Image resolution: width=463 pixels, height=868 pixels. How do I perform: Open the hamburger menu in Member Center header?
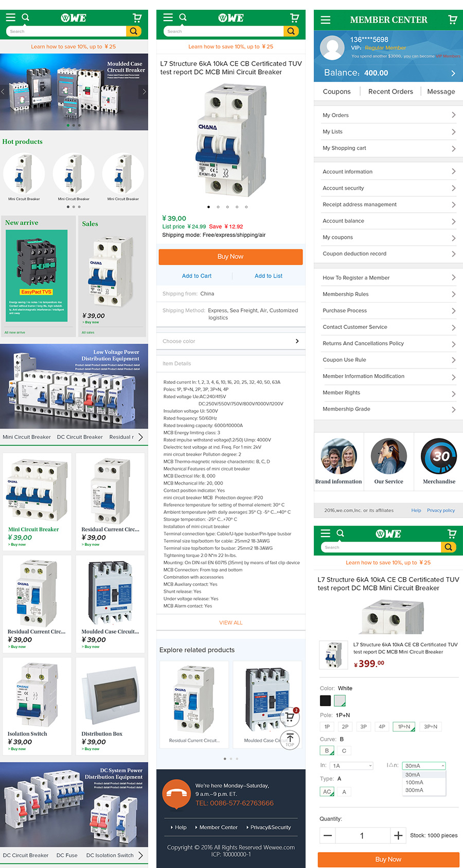point(325,20)
